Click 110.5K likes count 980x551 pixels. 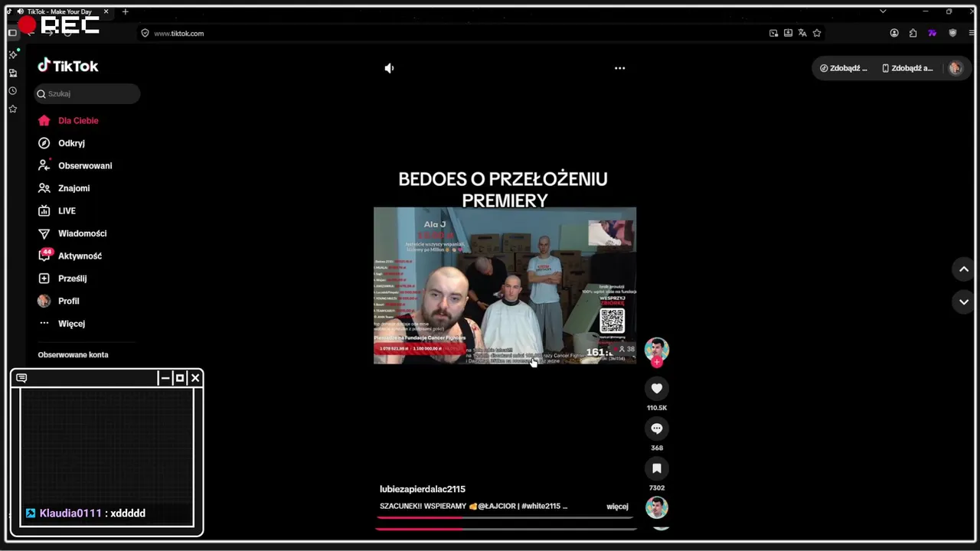tap(656, 408)
